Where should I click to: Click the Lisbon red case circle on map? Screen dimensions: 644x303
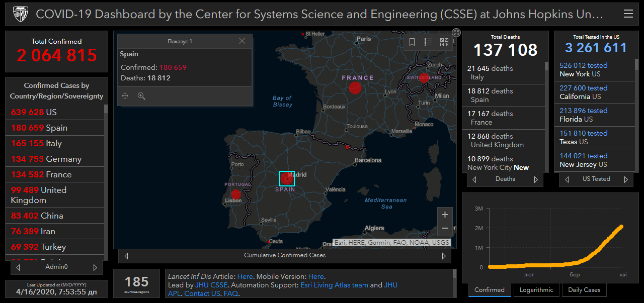click(x=236, y=194)
